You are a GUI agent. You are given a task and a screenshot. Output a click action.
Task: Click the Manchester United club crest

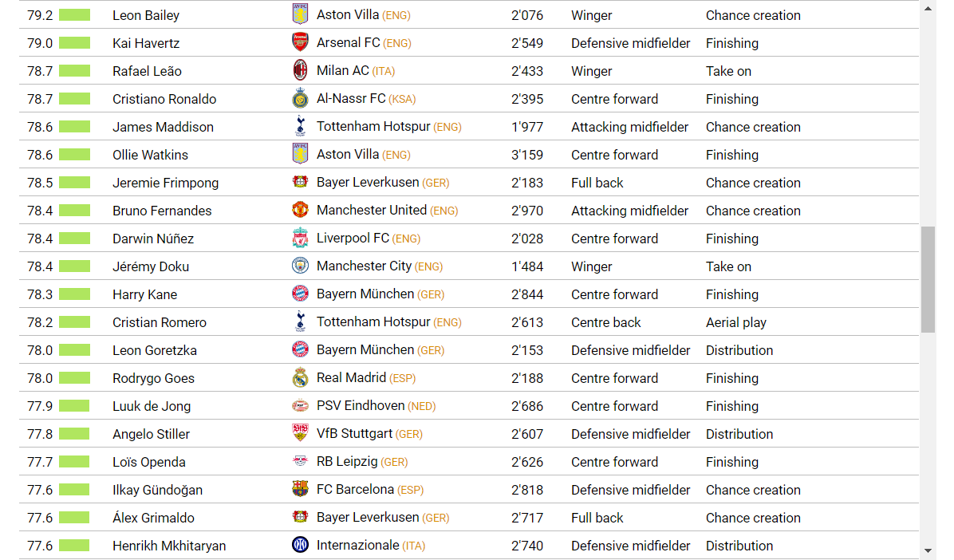(300, 210)
